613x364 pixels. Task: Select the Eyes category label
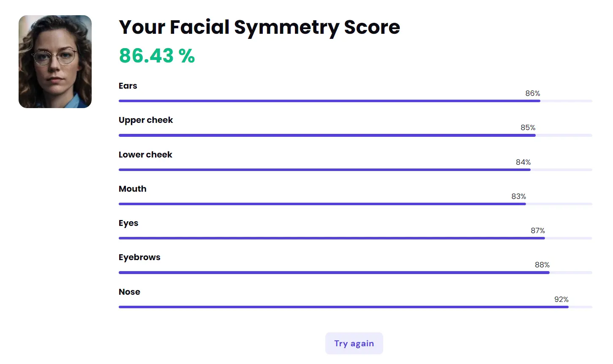tap(128, 223)
